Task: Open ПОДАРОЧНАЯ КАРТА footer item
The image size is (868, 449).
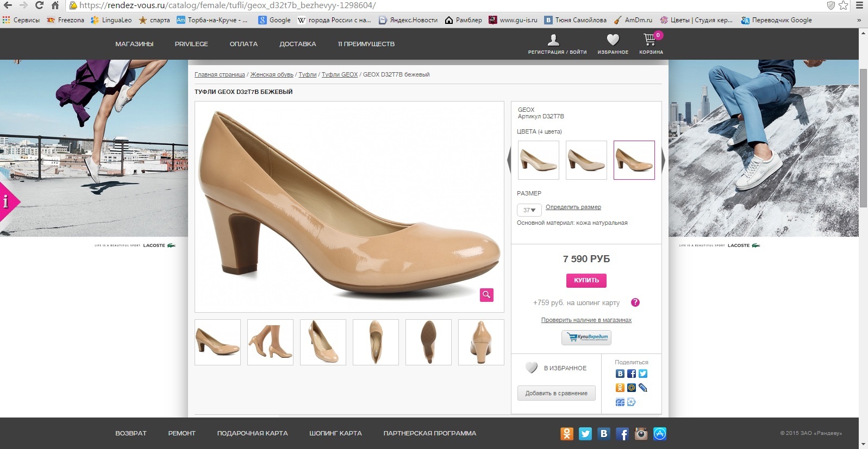Action: pos(253,433)
